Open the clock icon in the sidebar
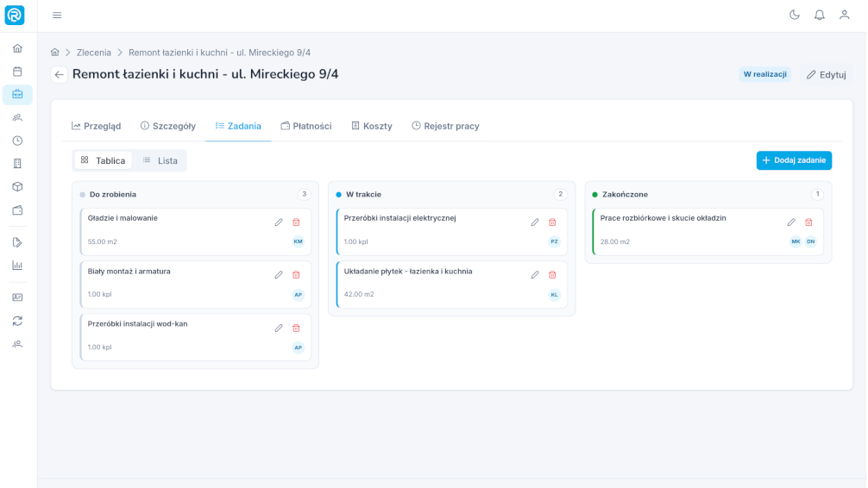 point(18,141)
